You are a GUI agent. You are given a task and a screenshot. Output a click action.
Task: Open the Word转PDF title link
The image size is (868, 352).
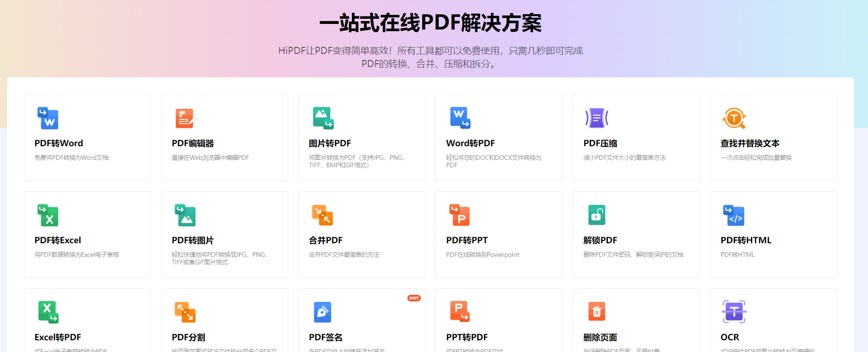(471, 143)
